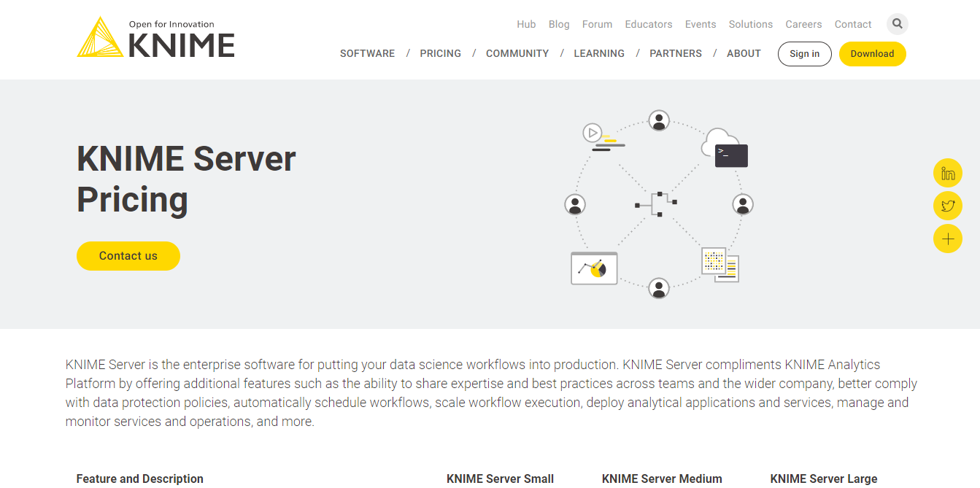This screenshot has width=980, height=488.
Task: Click the yellow Download button
Action: (x=873, y=54)
